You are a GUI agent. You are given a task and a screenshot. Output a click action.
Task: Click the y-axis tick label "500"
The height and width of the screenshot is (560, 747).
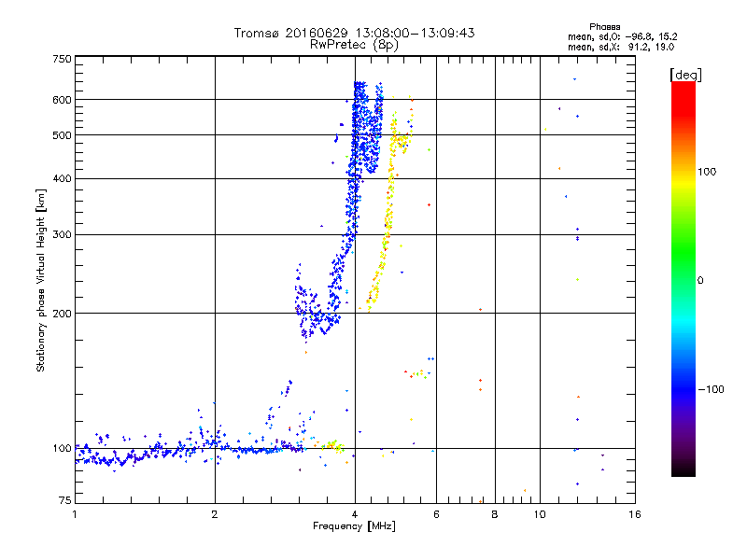point(62,135)
